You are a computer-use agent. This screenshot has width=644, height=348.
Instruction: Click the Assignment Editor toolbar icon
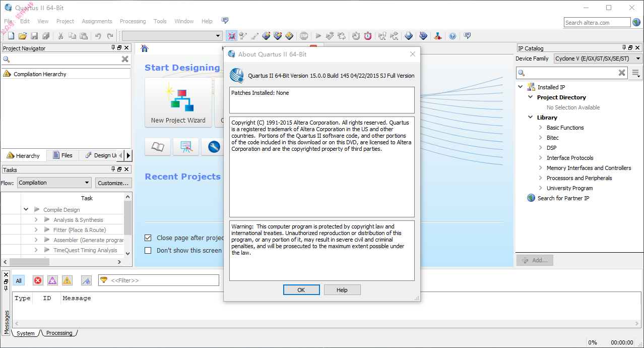pos(266,36)
